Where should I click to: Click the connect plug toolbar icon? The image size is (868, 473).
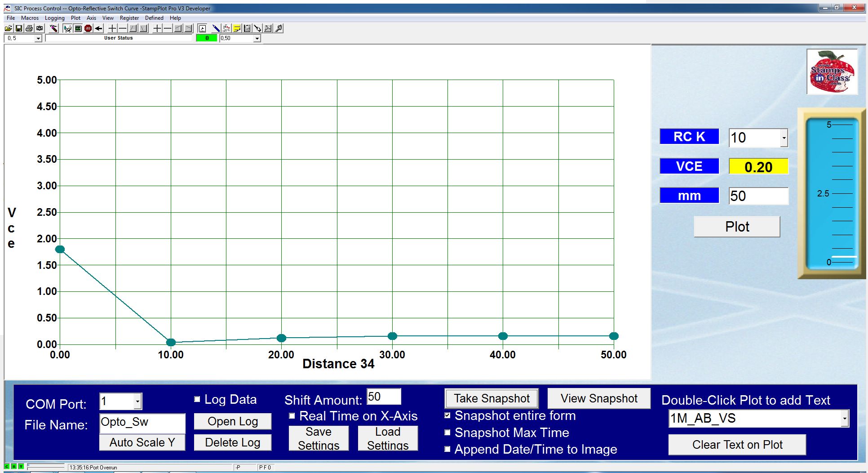(x=53, y=28)
